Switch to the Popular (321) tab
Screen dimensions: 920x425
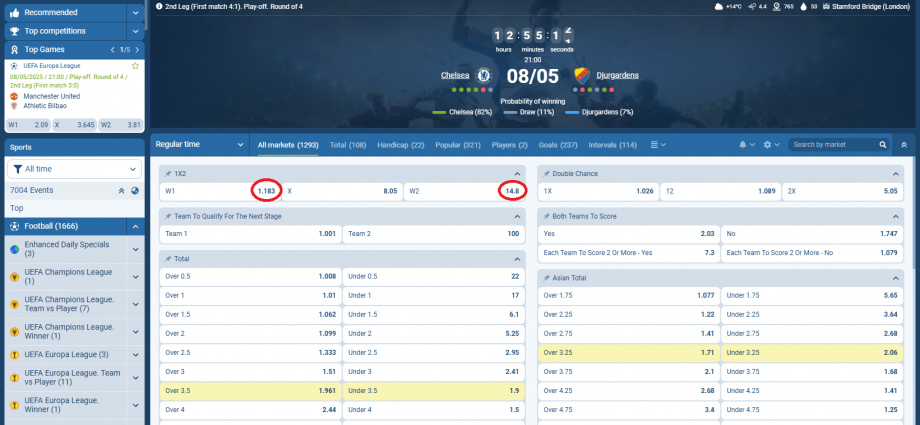pyautogui.click(x=458, y=144)
